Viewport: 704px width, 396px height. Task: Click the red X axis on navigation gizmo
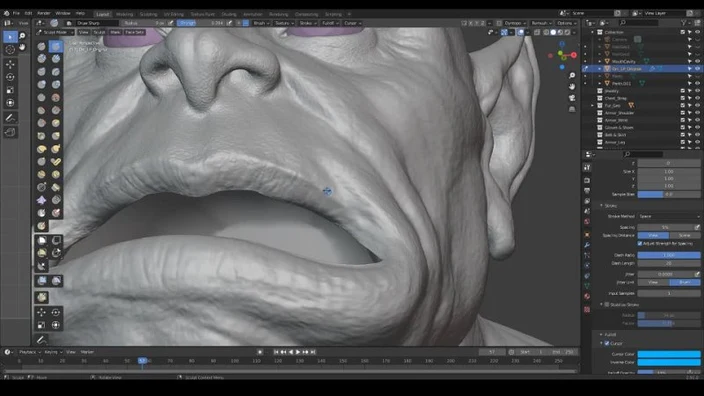click(x=574, y=55)
